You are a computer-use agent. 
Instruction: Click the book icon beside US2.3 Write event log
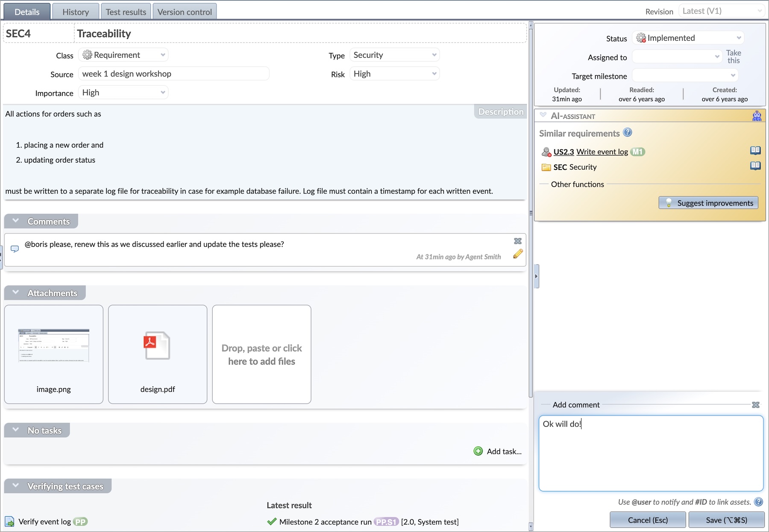point(755,150)
